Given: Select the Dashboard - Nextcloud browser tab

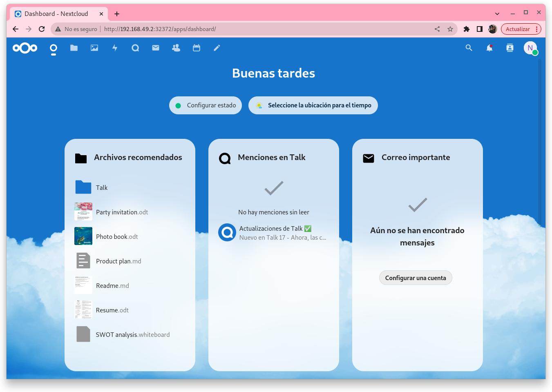Looking at the screenshot, I should click(x=56, y=14).
